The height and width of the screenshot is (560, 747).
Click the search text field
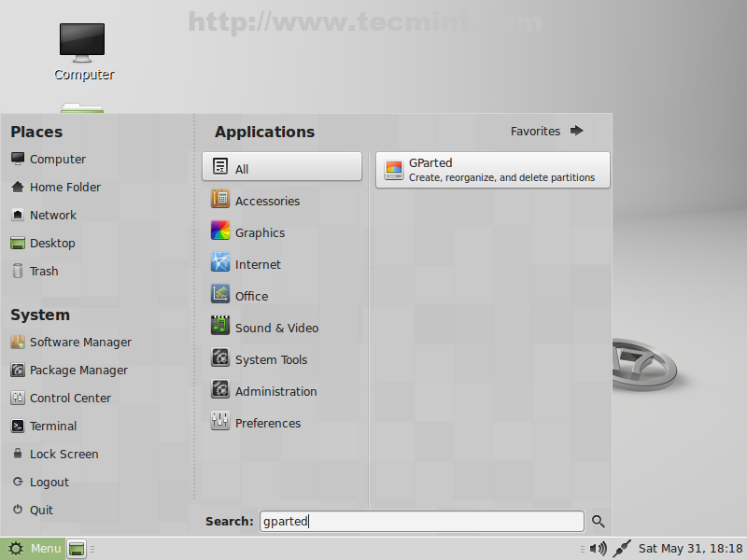(422, 522)
